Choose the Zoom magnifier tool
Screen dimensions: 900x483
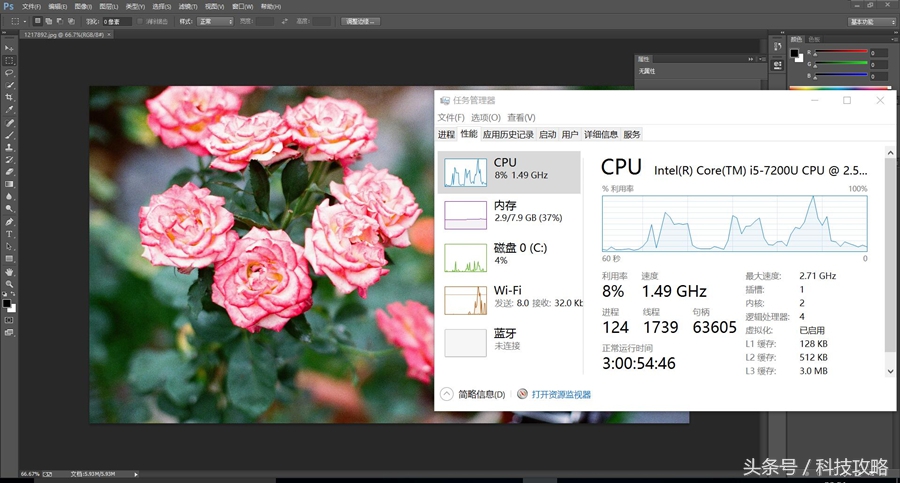point(10,284)
